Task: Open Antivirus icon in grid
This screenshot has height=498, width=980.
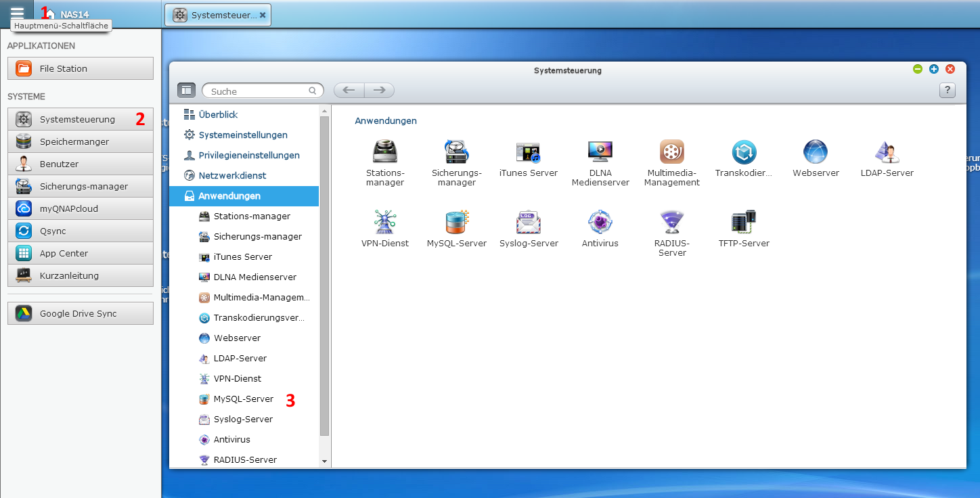Action: 600,222
